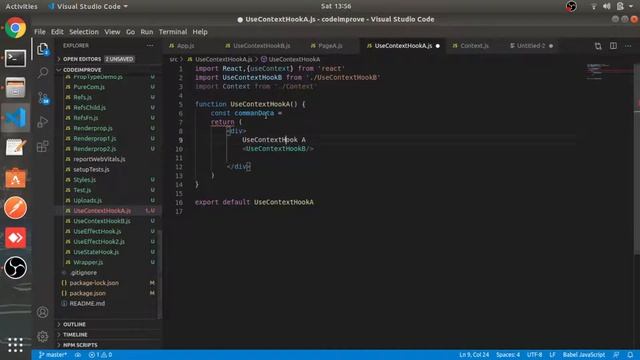Image resolution: width=640 pixels, height=360 pixels.
Task: Open Ubuntu Software from the dock
Action: coord(16,178)
